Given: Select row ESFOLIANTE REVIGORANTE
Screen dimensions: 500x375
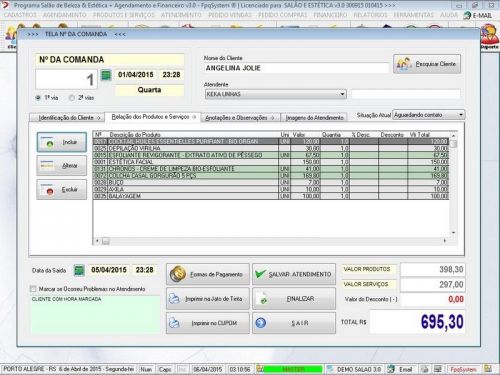Looking at the screenshot, I should click(271, 155).
